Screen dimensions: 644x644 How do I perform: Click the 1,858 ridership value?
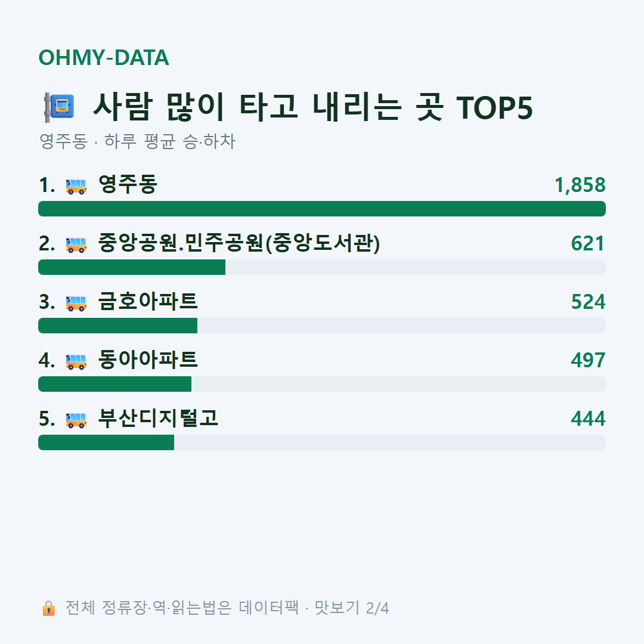(580, 185)
